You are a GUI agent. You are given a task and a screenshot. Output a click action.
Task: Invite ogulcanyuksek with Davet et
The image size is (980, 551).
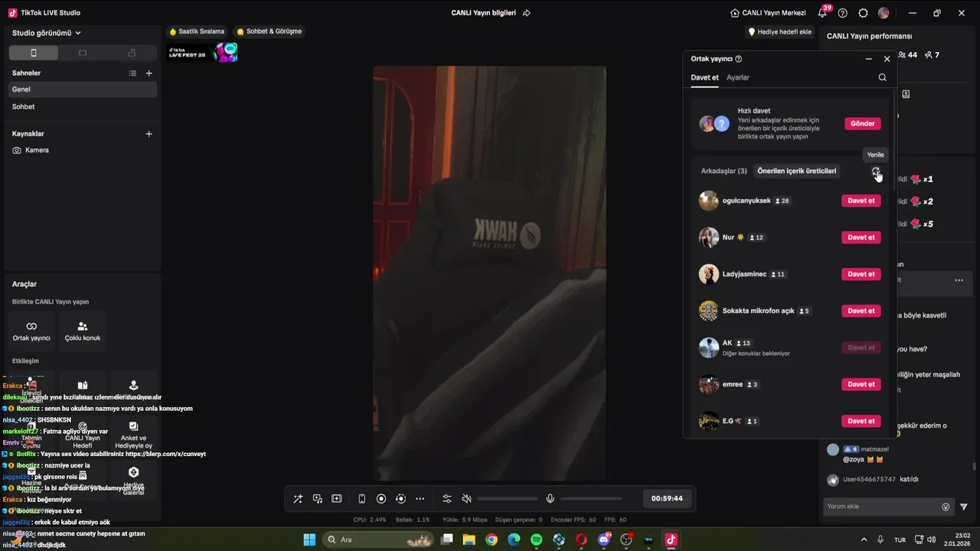(x=861, y=201)
